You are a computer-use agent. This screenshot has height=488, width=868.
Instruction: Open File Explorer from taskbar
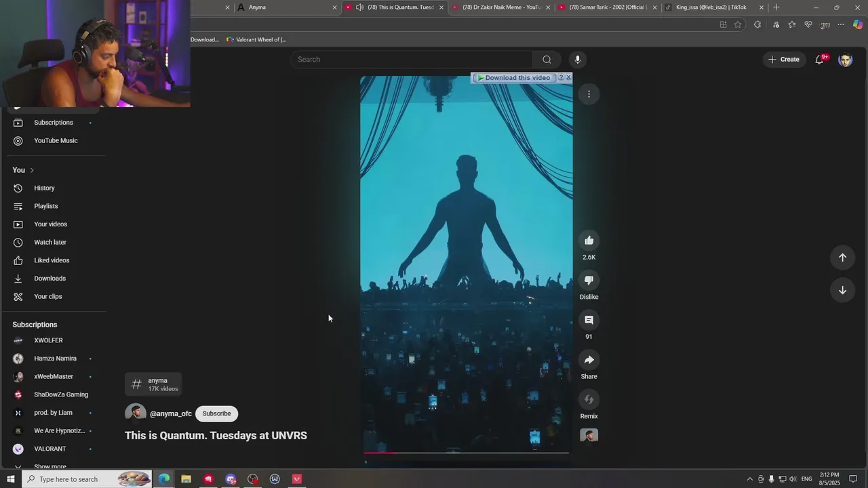coord(186,479)
